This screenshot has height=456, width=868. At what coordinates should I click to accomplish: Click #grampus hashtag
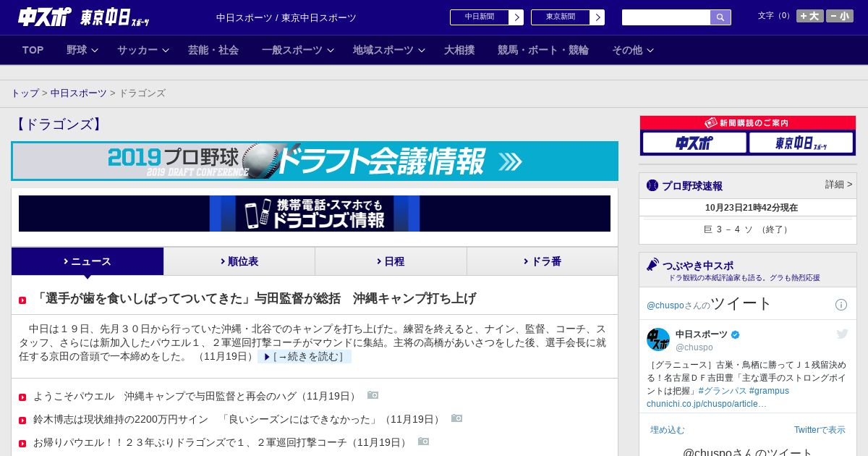tap(769, 391)
